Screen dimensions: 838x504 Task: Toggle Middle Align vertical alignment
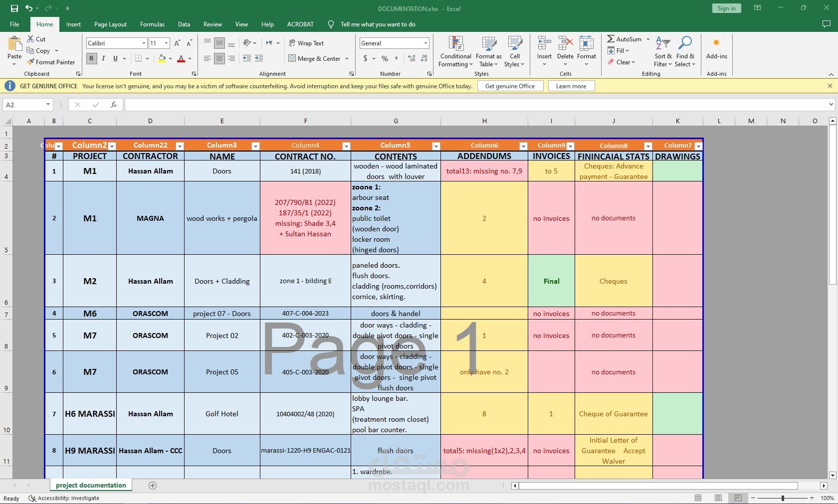click(x=219, y=43)
